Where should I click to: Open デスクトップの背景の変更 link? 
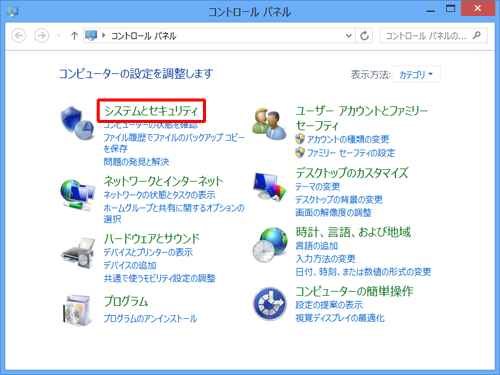tap(339, 199)
